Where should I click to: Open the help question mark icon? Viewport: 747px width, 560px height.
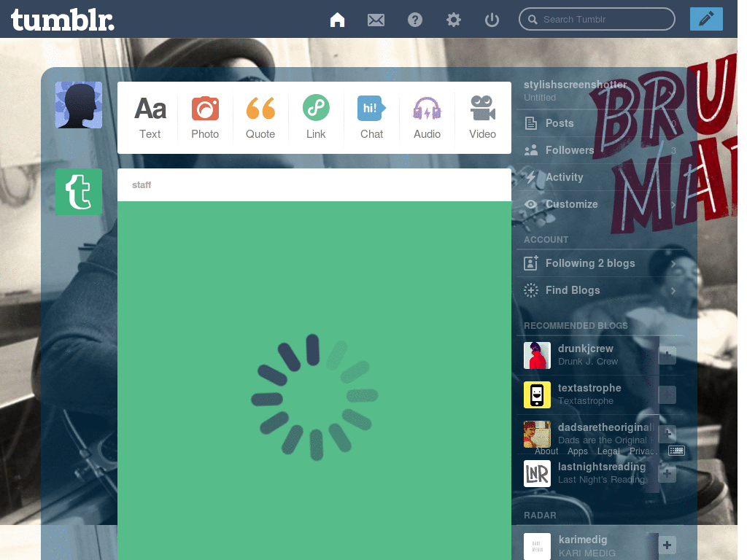pos(415,20)
